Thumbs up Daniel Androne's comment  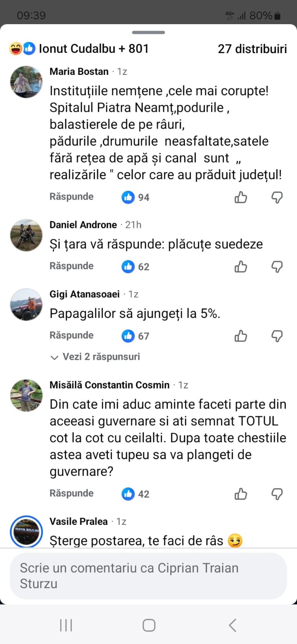(x=241, y=266)
